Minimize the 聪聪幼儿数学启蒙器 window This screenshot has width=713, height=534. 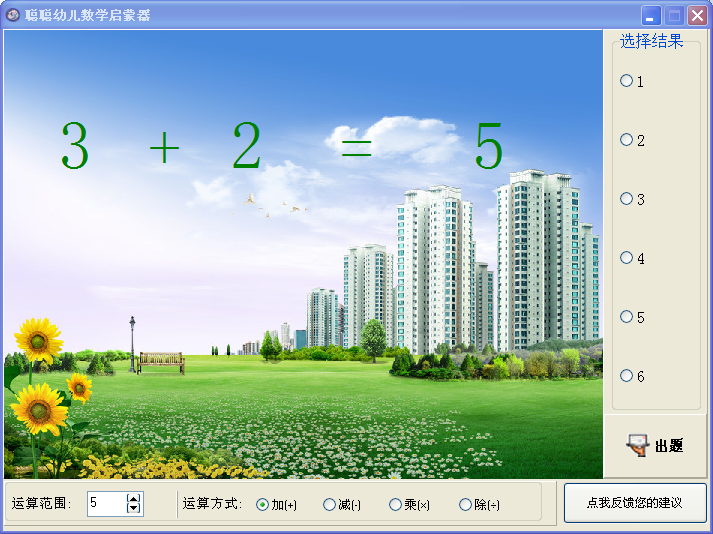click(651, 15)
